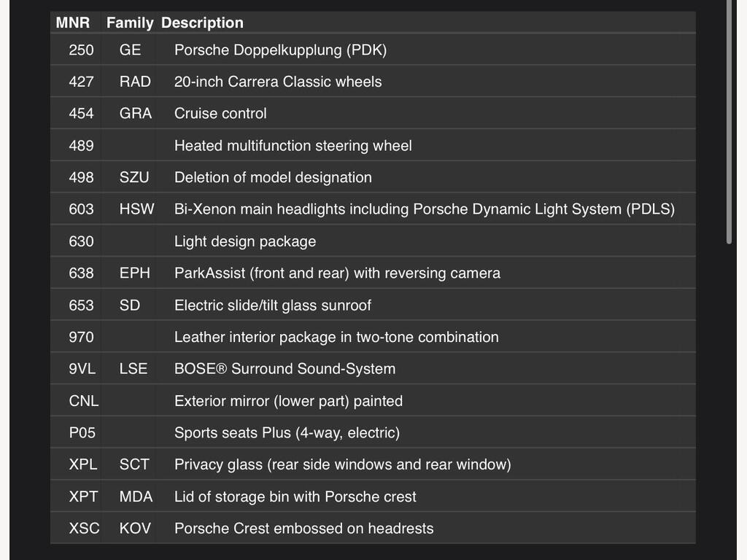The height and width of the screenshot is (560, 747).
Task: Click the Deletion of model designation row
Action: click(373, 177)
